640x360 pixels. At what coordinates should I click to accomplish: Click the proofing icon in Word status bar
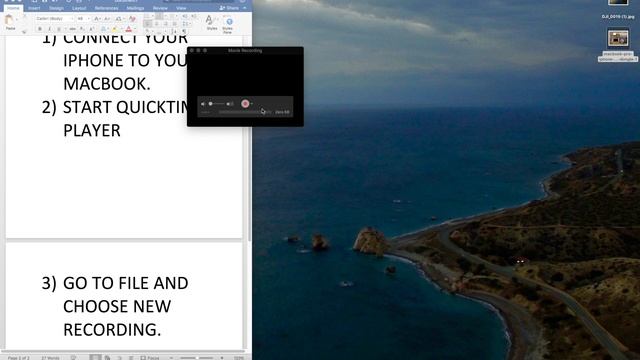point(73,358)
